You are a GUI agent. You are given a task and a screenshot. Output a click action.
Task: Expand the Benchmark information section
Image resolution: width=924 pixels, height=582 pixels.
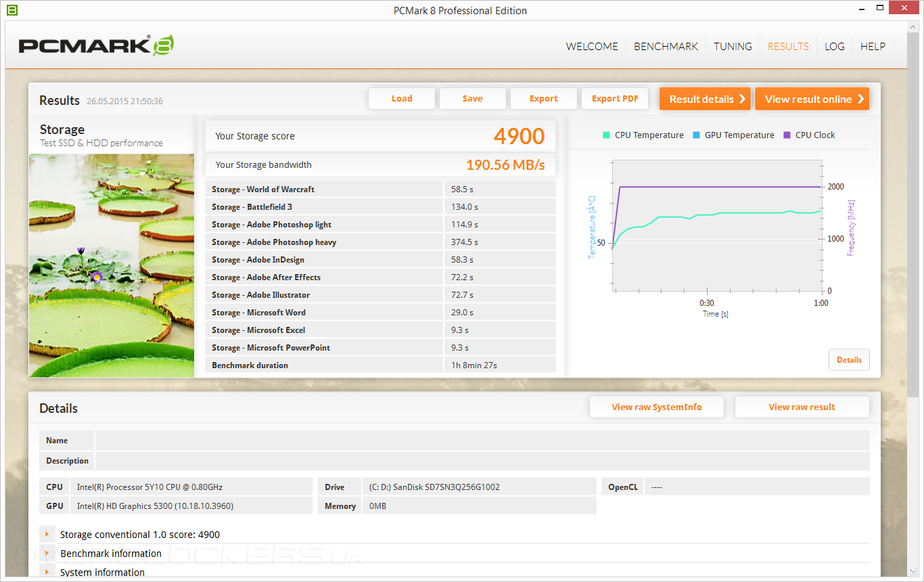point(47,554)
